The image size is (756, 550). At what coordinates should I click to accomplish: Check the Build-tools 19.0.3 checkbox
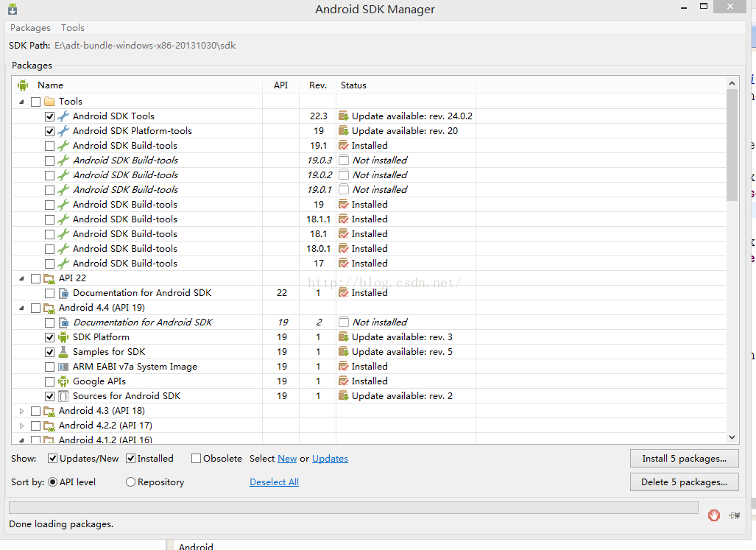coord(49,161)
